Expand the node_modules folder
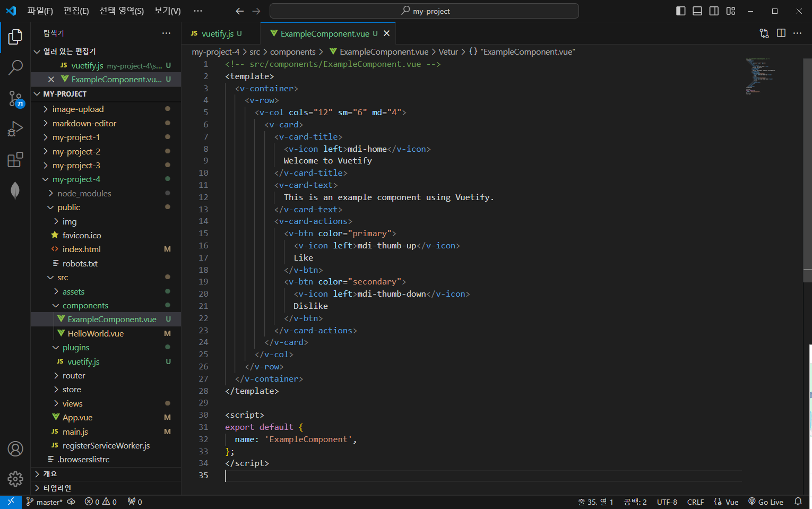The width and height of the screenshot is (812, 509). pos(84,194)
